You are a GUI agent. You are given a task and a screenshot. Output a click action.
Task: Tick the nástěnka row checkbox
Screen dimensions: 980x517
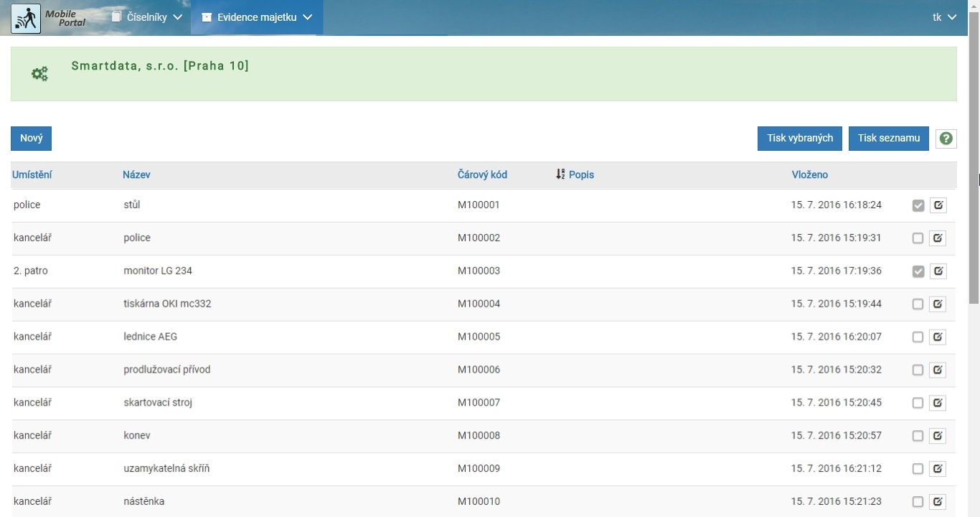(x=918, y=502)
